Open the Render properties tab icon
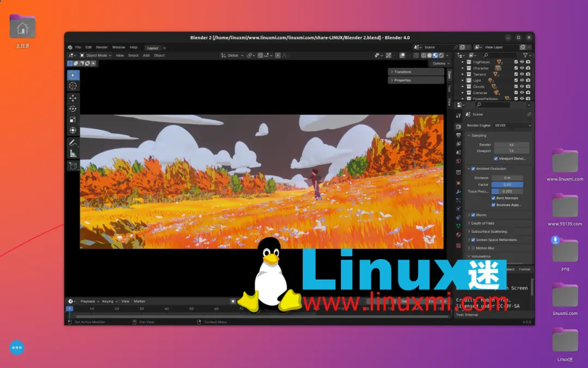Viewport: 588px width, 368px height. click(458, 126)
